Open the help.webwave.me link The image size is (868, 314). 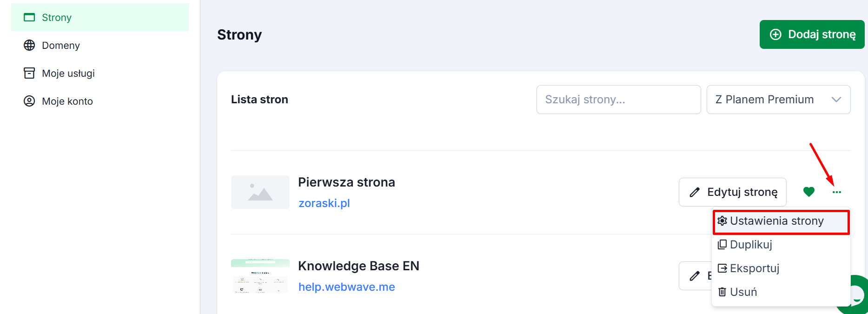(346, 287)
